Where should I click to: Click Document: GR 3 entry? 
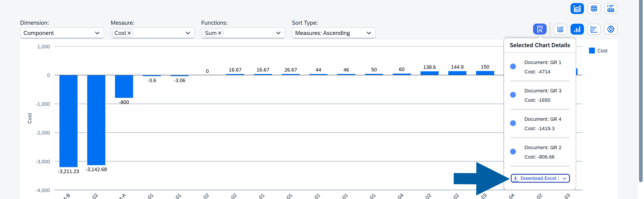tap(543, 91)
